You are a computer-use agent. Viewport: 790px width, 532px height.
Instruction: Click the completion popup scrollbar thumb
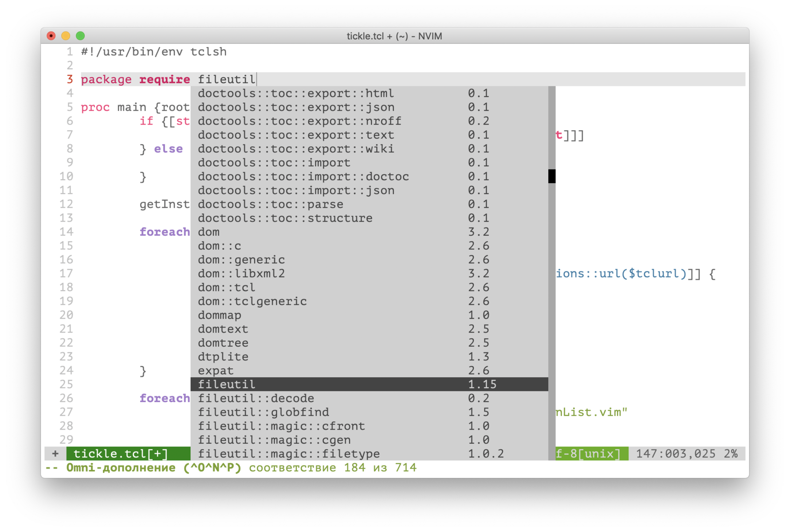pos(552,176)
